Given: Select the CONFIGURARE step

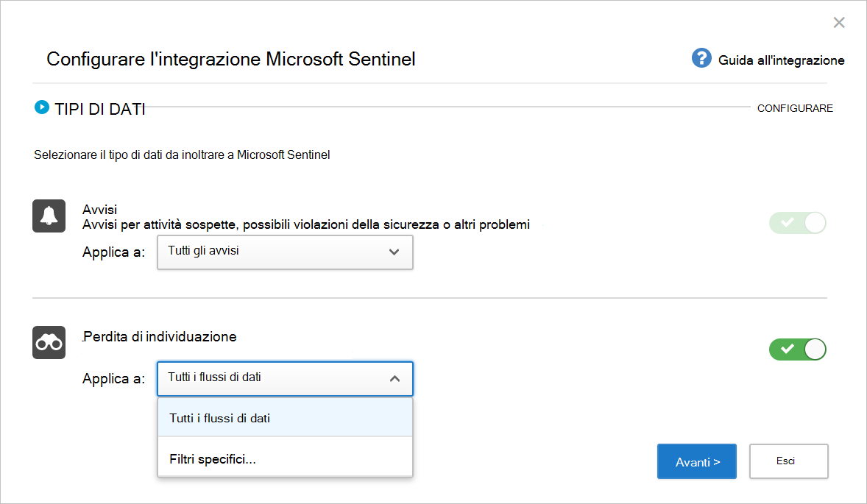Looking at the screenshot, I should click(x=795, y=108).
